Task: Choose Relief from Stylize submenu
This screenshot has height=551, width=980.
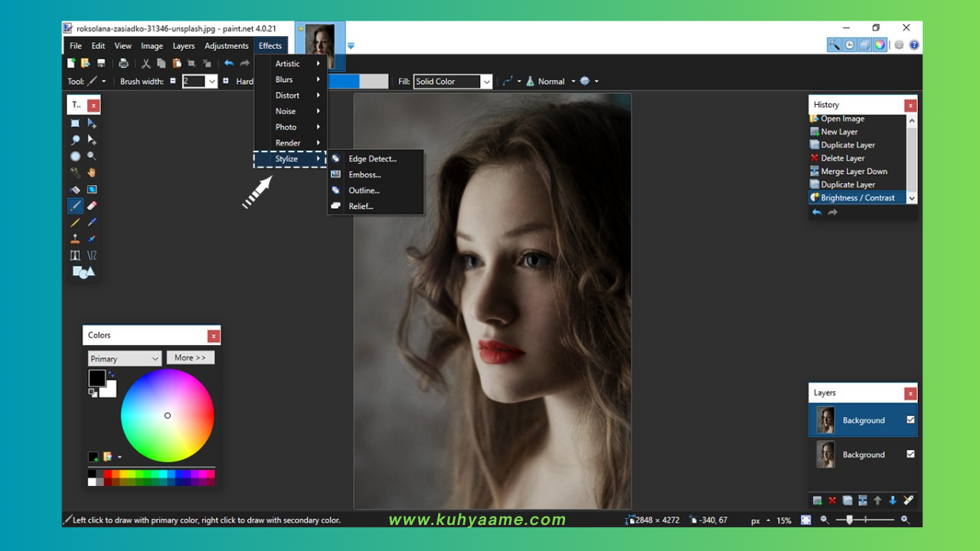Action: pyautogui.click(x=375, y=206)
